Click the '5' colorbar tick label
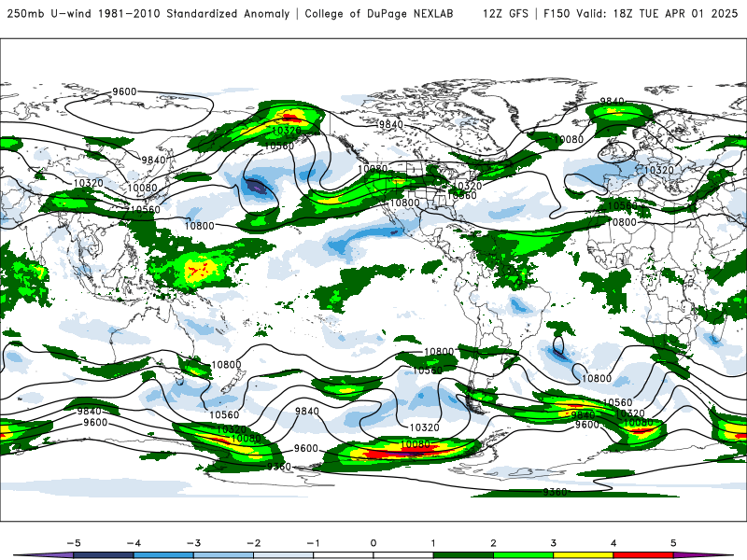This screenshot has width=747, height=560. (673, 543)
